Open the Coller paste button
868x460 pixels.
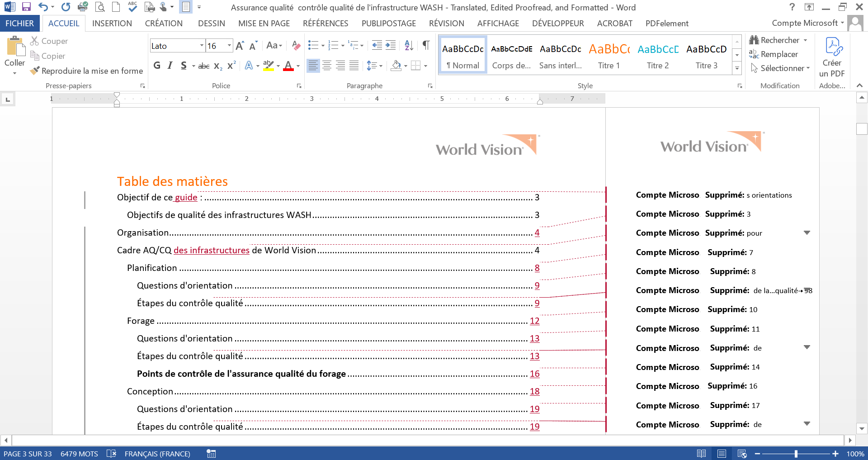click(x=14, y=56)
